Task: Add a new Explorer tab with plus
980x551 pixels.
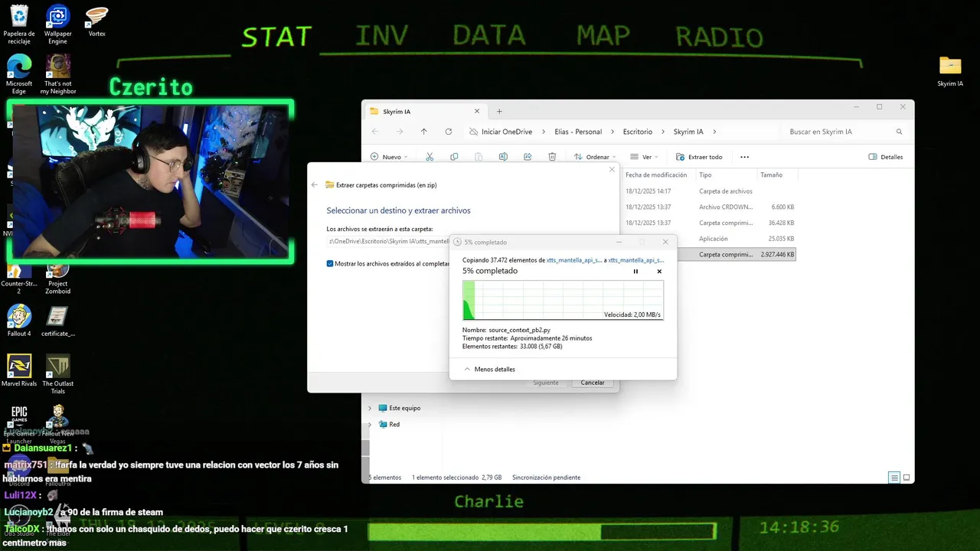Action: [499, 111]
